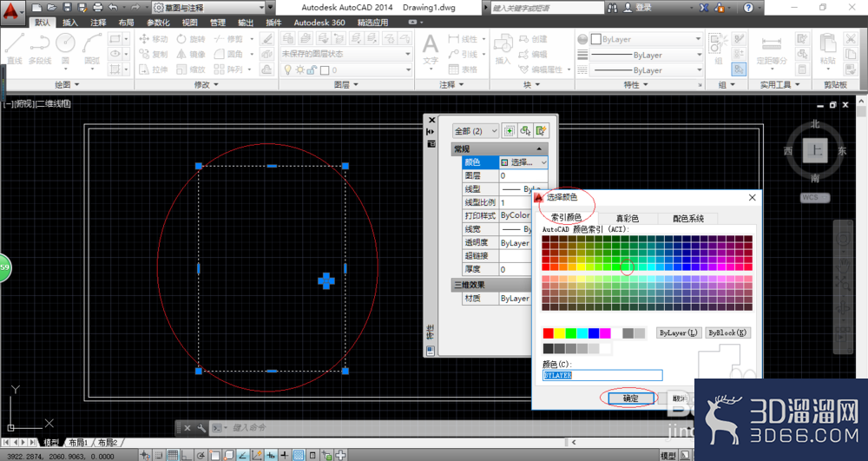The image size is (868, 461).
Task: Open the 注释 ribbon tab
Action: pyautogui.click(x=98, y=22)
